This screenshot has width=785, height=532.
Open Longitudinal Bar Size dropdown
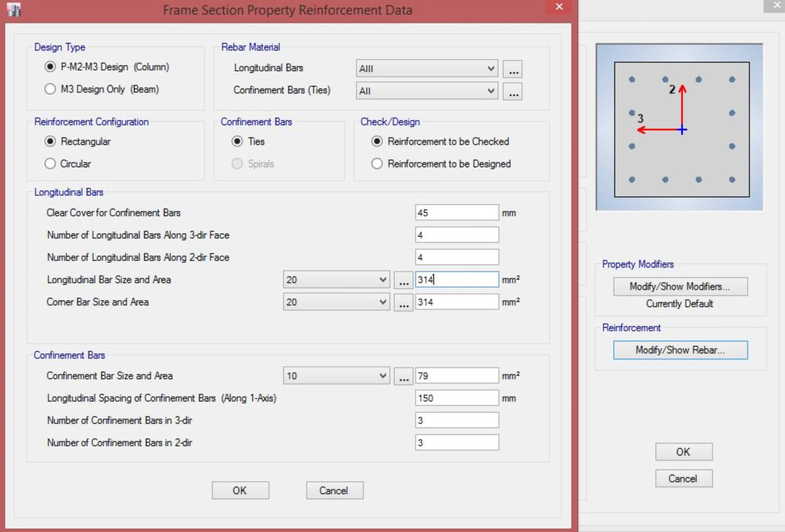[x=336, y=280]
